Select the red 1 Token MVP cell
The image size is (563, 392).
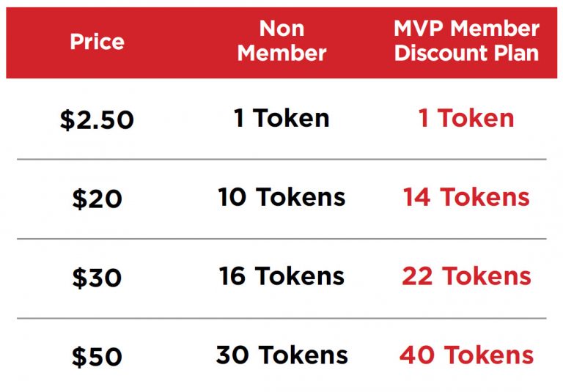[466, 118]
